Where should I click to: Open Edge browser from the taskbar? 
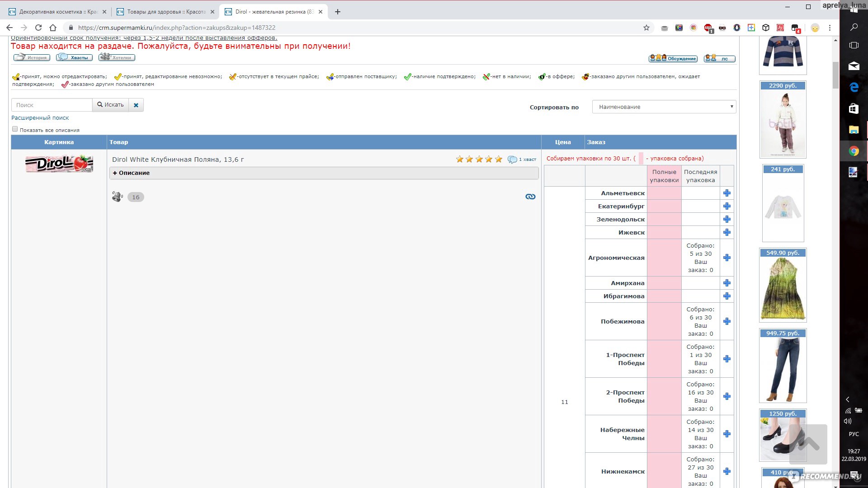tap(854, 87)
